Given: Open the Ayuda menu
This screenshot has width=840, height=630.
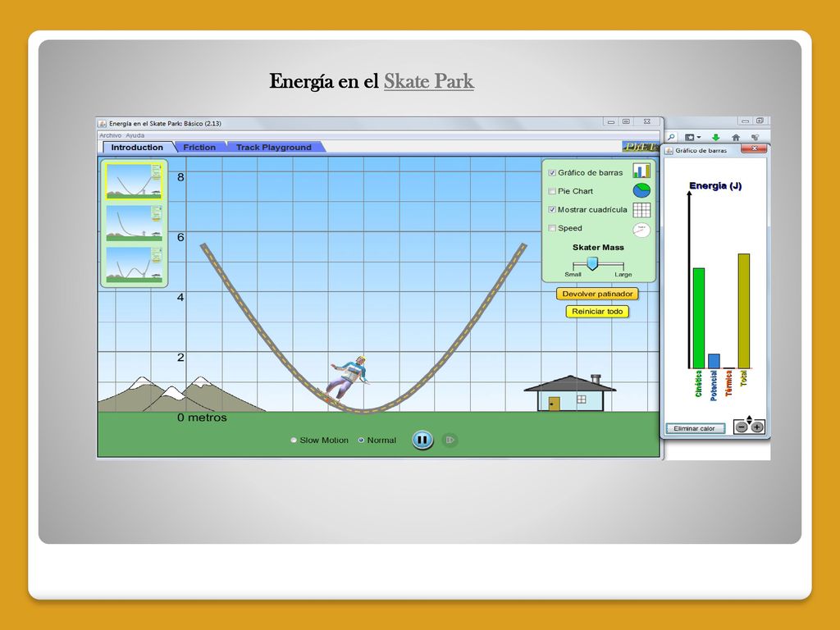Looking at the screenshot, I should pyautogui.click(x=135, y=135).
